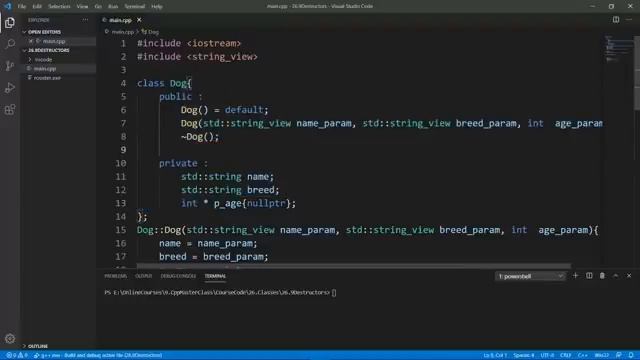Click the feedback icon in status bar

[x=619, y=355]
